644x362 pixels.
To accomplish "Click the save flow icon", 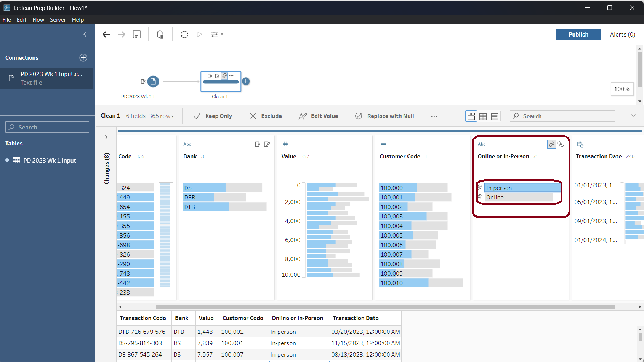I will click(137, 35).
